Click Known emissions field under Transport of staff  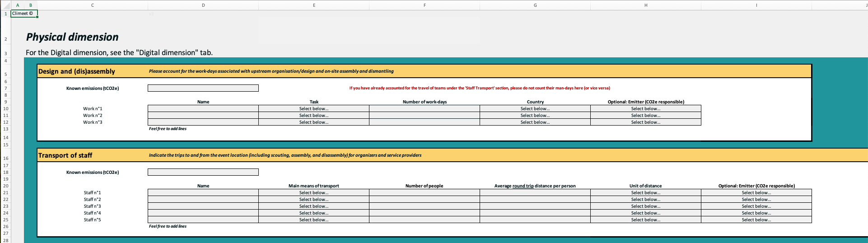pos(203,172)
